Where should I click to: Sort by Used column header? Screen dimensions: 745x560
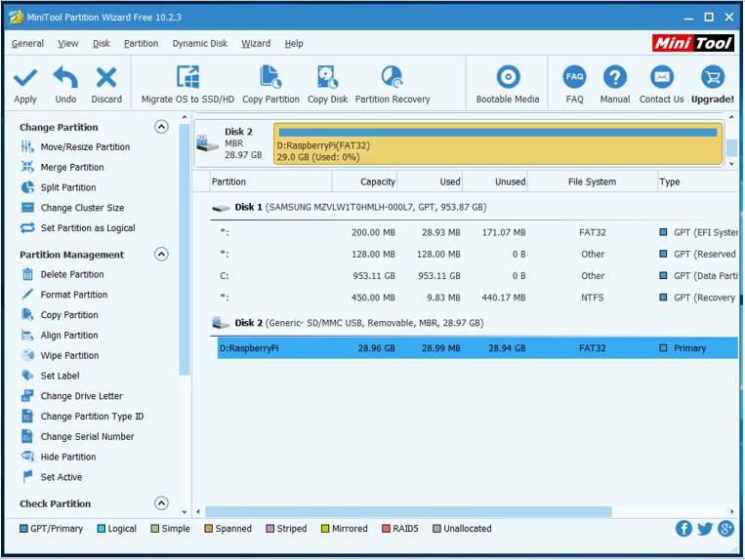tap(430, 181)
